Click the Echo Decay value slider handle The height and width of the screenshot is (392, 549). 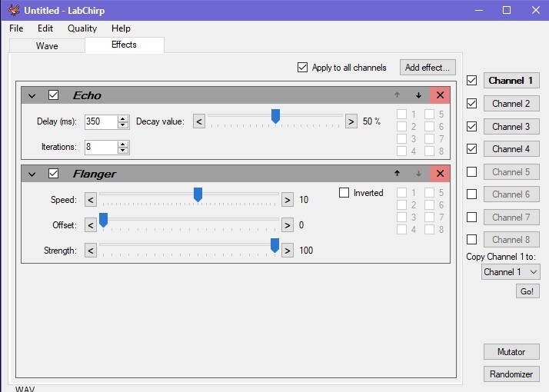(275, 116)
